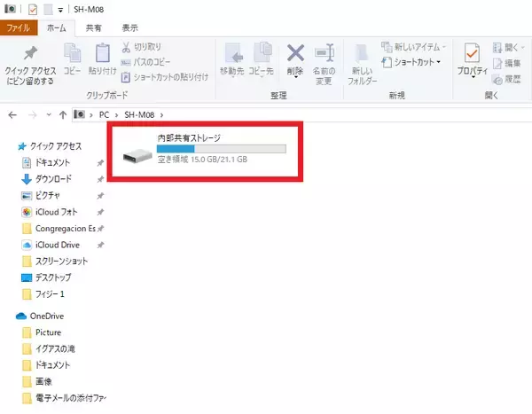
Task: Select Pictures (ピクチャ) in sidebar
Action: click(x=48, y=195)
